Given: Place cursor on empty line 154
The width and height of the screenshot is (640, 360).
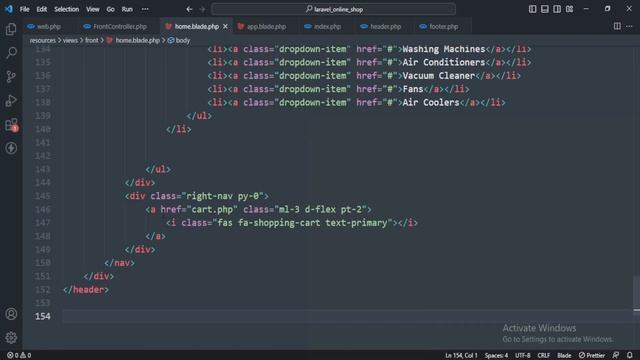Looking at the screenshot, I should 347,316.
